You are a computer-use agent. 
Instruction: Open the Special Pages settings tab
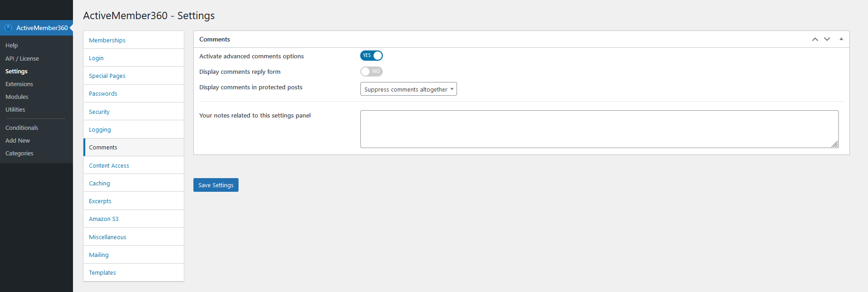tap(134, 76)
